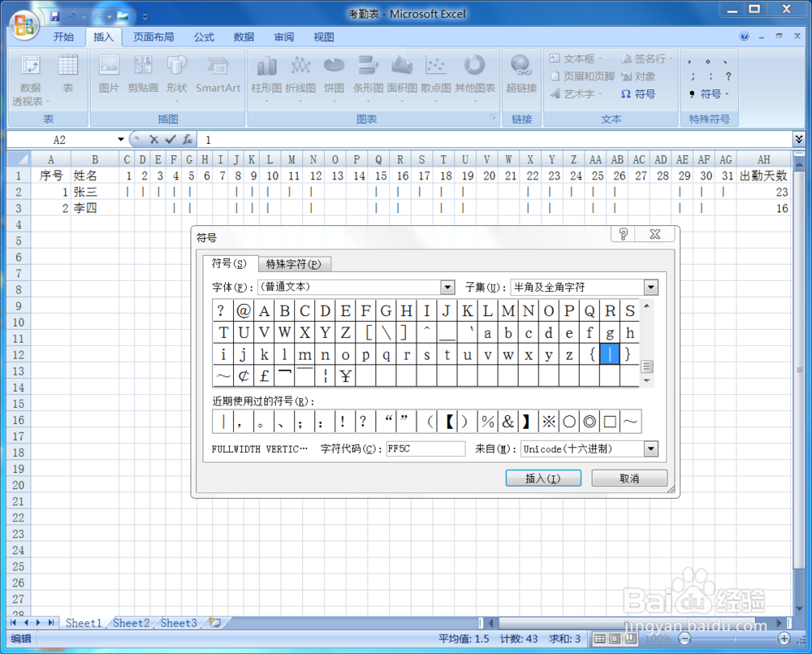
Task: Insert an object
Action: [638, 76]
